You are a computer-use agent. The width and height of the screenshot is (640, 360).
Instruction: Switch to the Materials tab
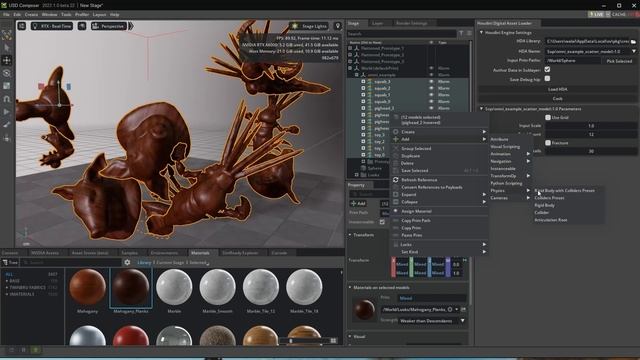200,253
